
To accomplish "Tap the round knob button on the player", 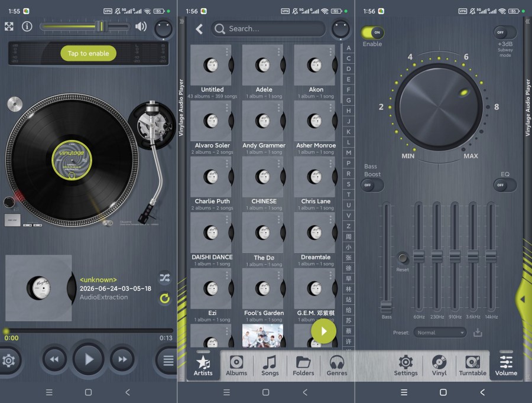I will 164,29.
